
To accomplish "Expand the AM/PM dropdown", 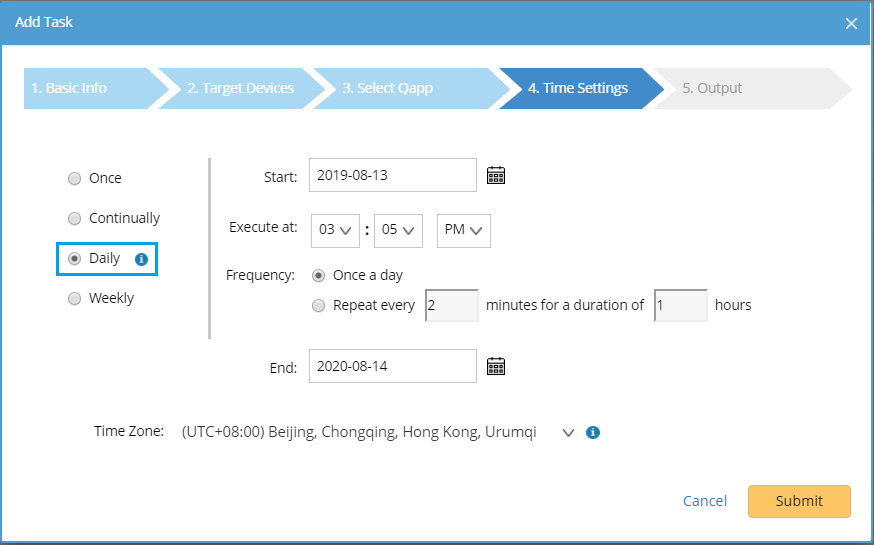I will coord(464,230).
